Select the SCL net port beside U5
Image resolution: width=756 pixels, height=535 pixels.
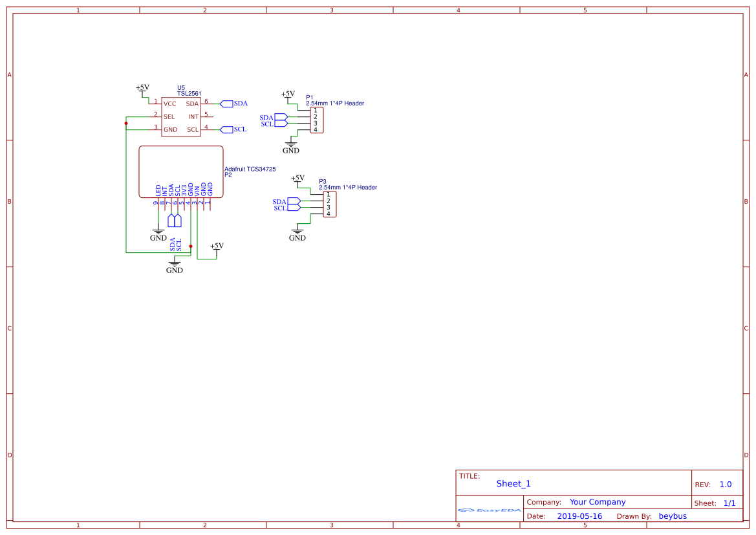click(x=226, y=130)
